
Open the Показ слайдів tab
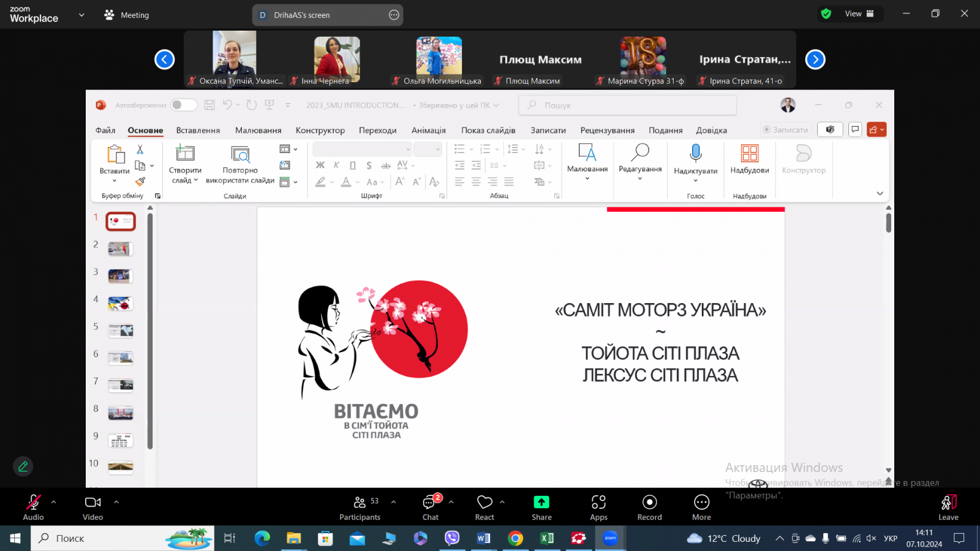[x=488, y=130]
